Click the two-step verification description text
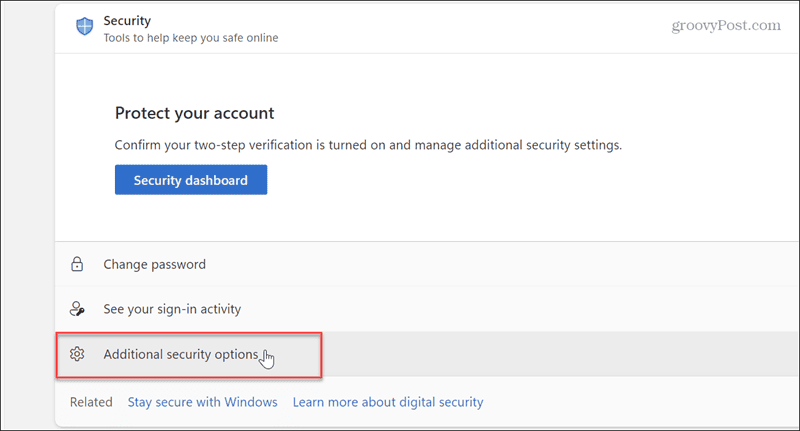The width and height of the screenshot is (800, 431). pyautogui.click(x=368, y=145)
